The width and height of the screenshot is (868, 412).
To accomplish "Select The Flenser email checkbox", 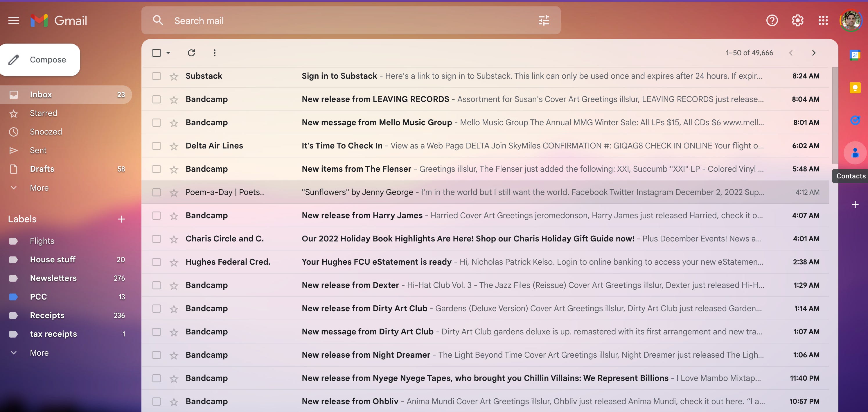I will [156, 169].
